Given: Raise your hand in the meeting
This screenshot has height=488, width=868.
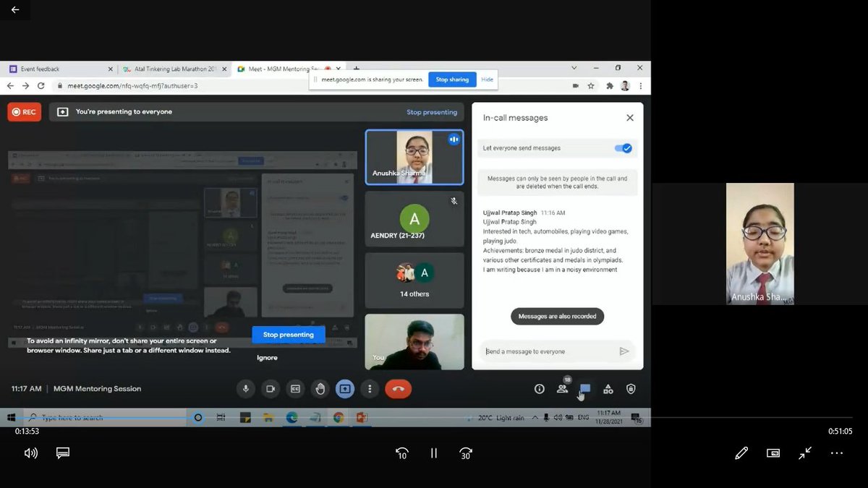Looking at the screenshot, I should point(320,388).
